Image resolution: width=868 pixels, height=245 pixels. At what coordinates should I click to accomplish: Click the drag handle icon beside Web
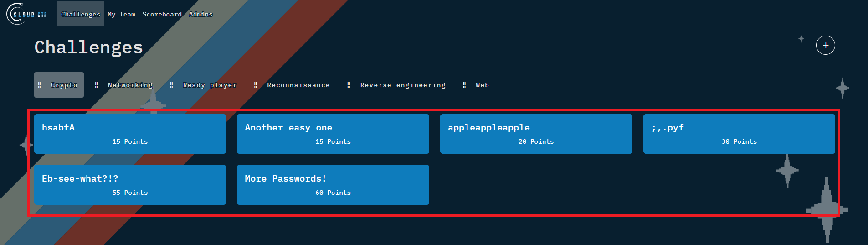(x=464, y=85)
